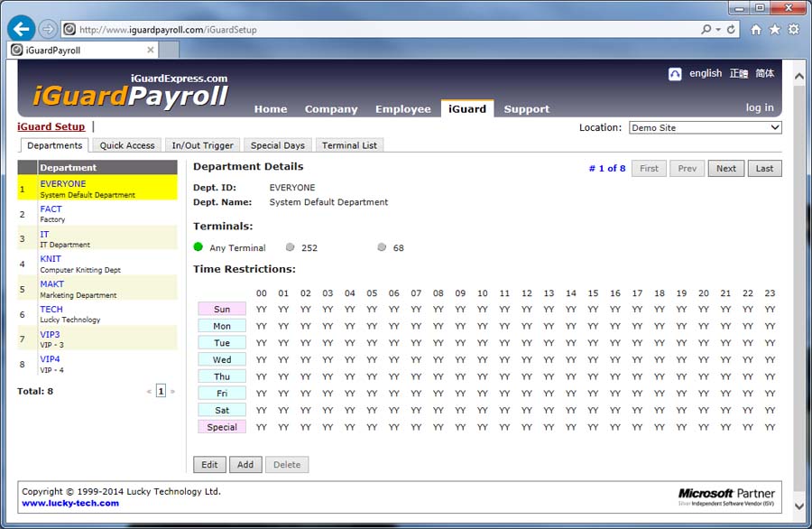Click the Next record button
The image size is (812, 529).
(x=726, y=169)
